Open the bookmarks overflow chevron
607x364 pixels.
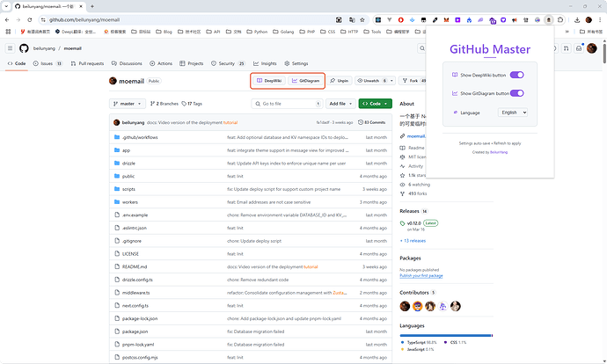click(x=567, y=32)
